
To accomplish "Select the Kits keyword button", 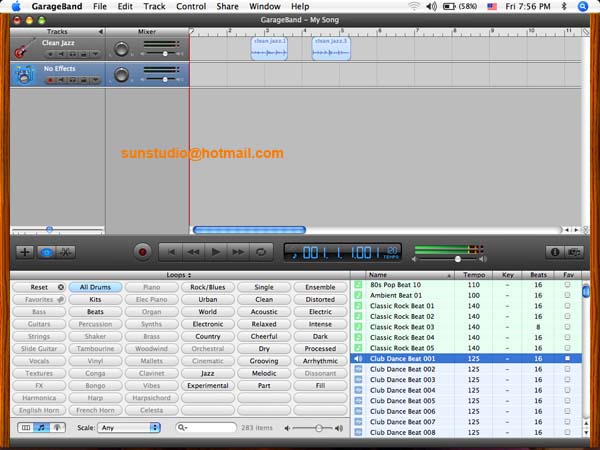I will (95, 299).
